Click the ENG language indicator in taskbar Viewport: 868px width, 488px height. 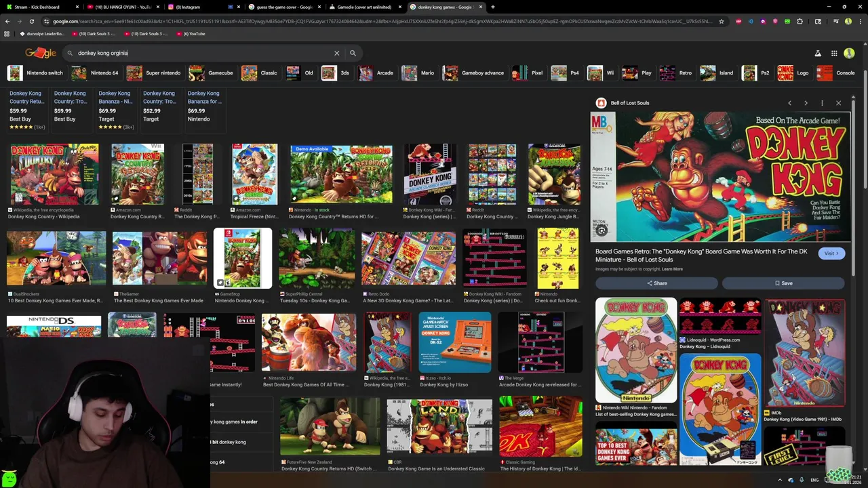(x=814, y=480)
